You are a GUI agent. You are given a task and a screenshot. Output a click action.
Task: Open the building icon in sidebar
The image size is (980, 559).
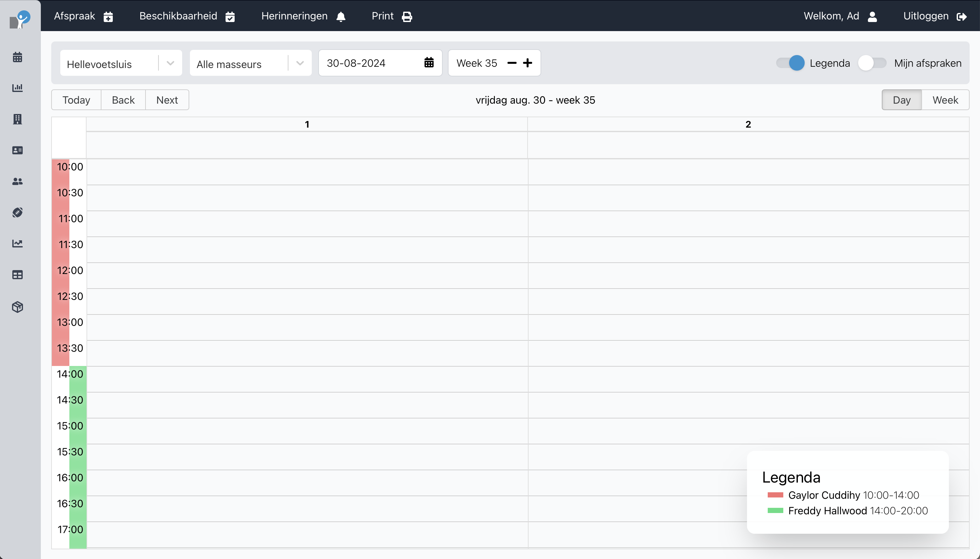pos(17,119)
